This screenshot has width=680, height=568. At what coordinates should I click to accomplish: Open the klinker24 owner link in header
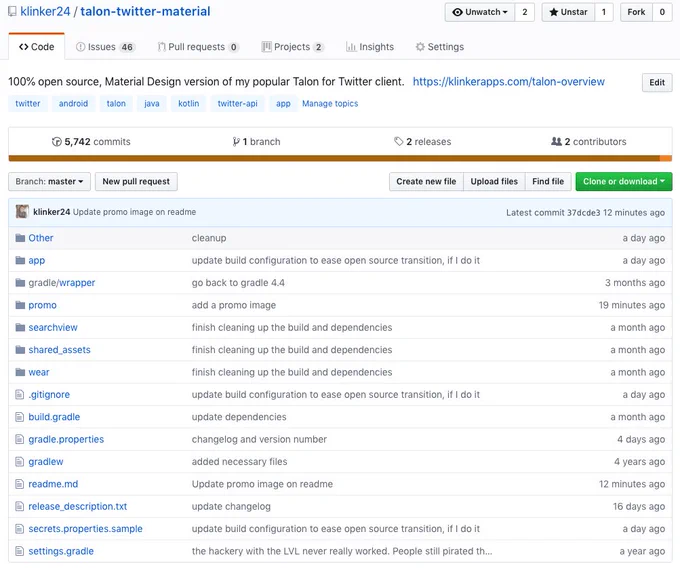coord(45,11)
